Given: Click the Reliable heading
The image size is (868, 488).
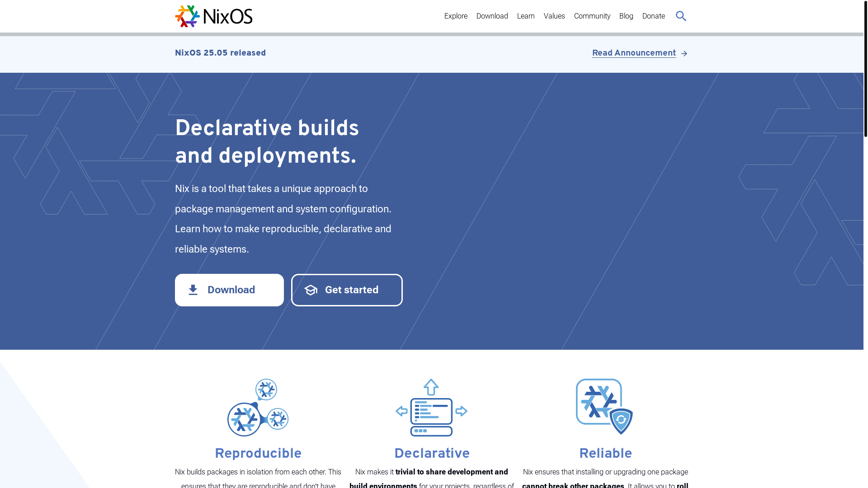Looking at the screenshot, I should 605,454.
